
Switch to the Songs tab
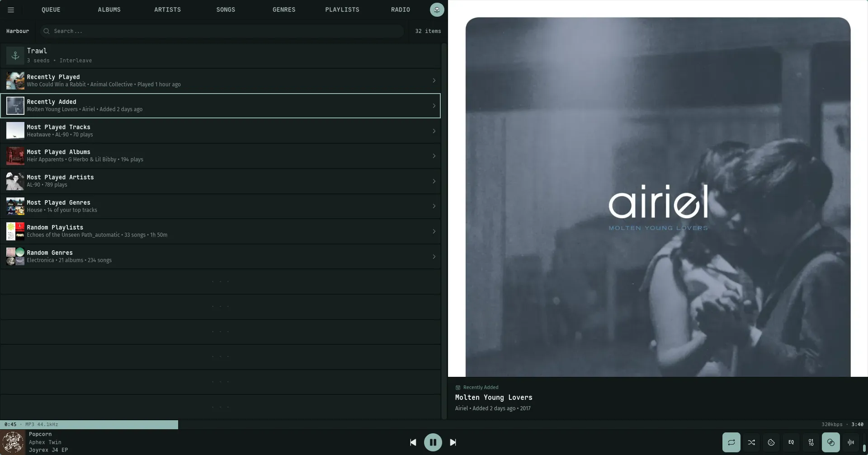(x=226, y=9)
